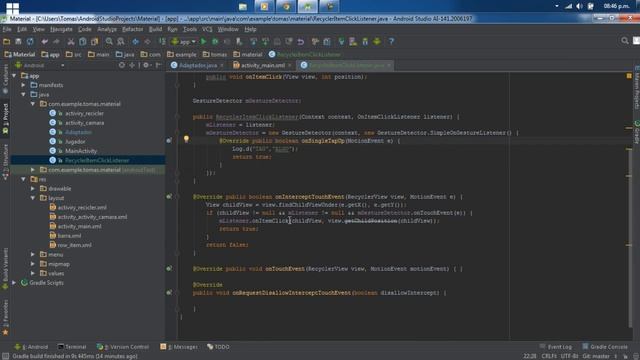
Task: Expand the mipmap folder
Action: click(x=33, y=264)
